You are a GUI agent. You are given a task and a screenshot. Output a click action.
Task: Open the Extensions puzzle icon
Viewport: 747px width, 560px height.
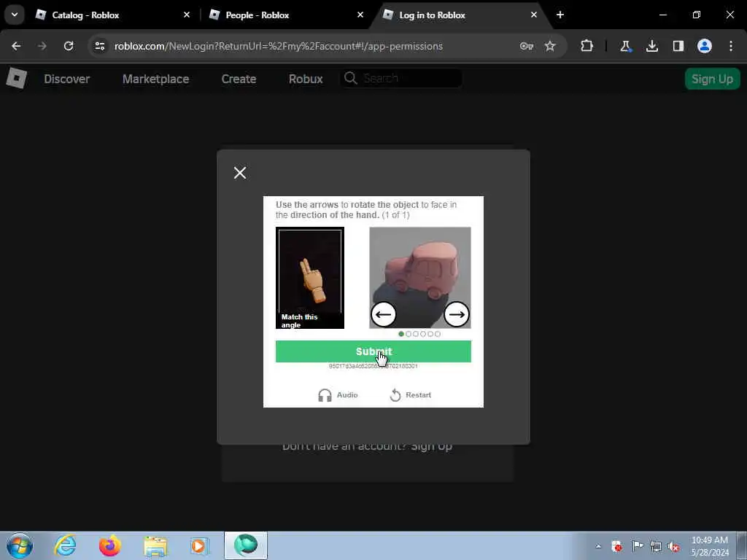(x=587, y=46)
